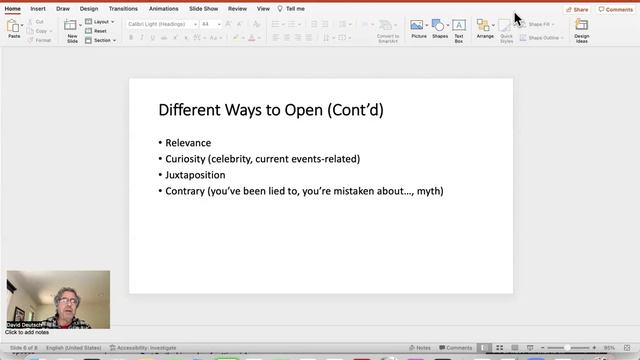The image size is (640, 360).
Task: Toggle italic formatting
Action: pyautogui.click(x=142, y=38)
